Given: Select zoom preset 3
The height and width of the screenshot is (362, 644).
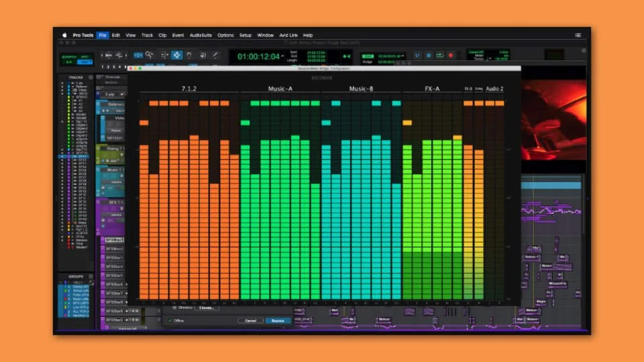Looking at the screenshot, I should 114,66.
